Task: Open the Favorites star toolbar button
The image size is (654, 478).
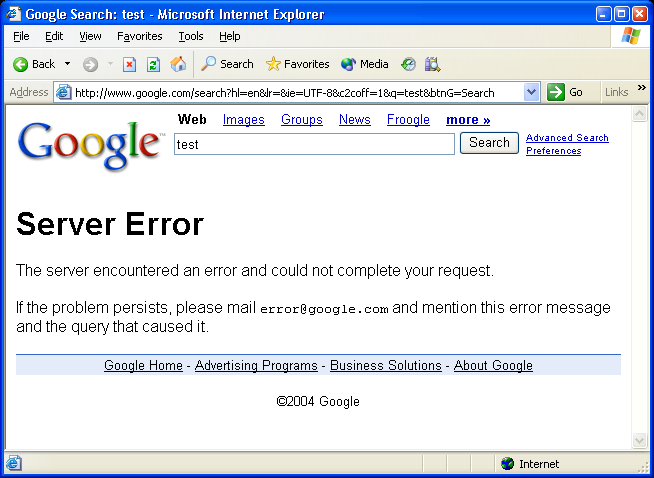Action: point(297,64)
